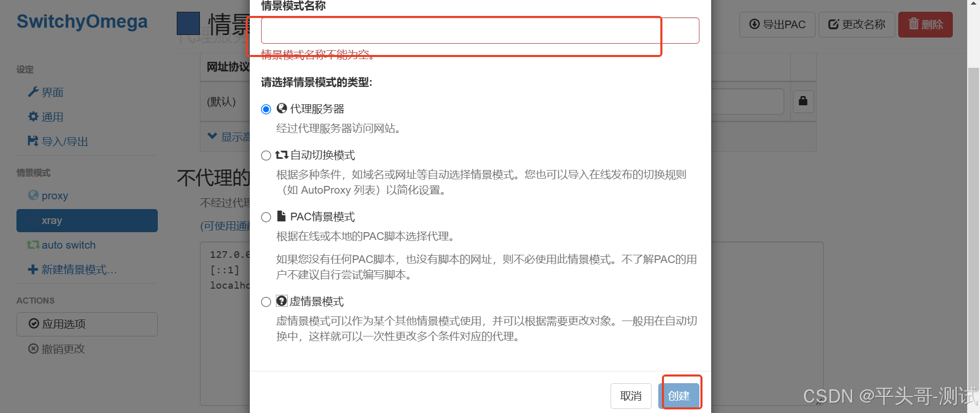Image resolution: width=980 pixels, height=413 pixels.
Task: Open the gear icon for 通用 settings
Action: click(33, 117)
